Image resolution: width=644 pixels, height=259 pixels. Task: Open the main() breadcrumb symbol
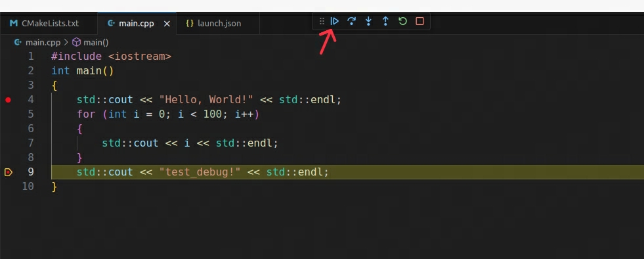click(x=96, y=42)
